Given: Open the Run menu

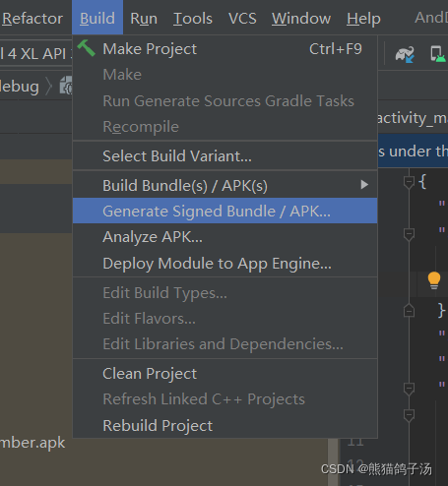Looking at the screenshot, I should 144,19.
